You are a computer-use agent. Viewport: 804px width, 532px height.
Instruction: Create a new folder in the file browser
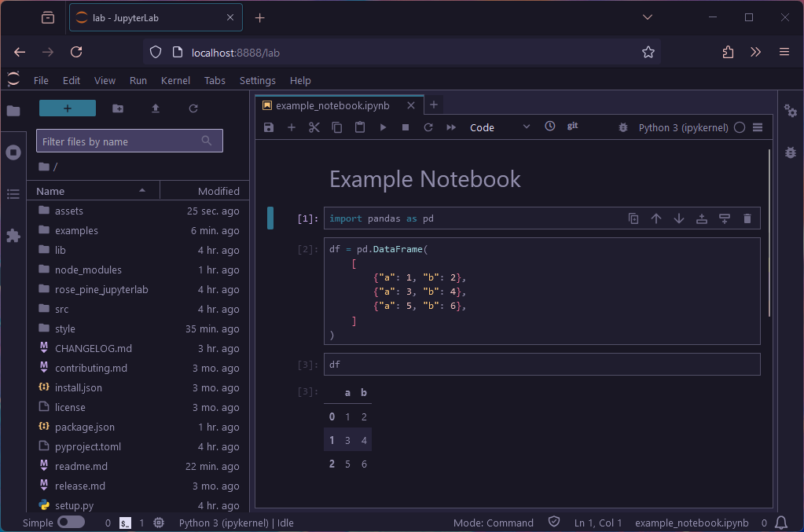[x=118, y=108]
